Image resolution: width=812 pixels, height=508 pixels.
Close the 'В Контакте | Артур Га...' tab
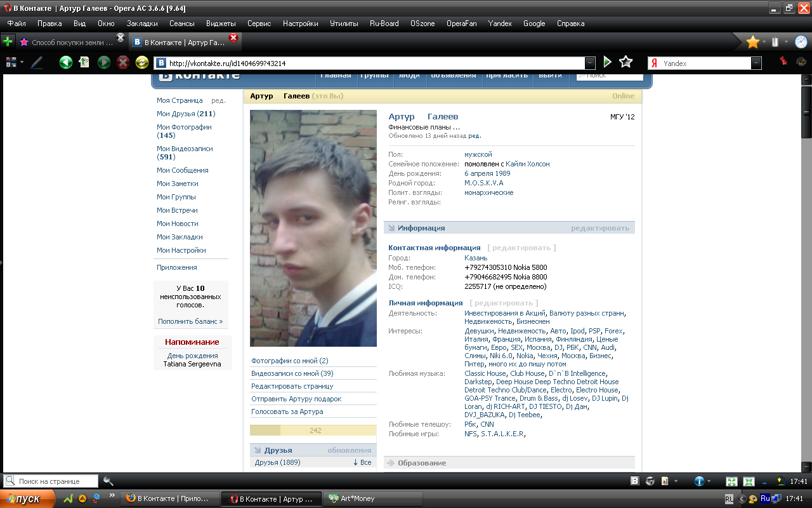click(x=233, y=37)
